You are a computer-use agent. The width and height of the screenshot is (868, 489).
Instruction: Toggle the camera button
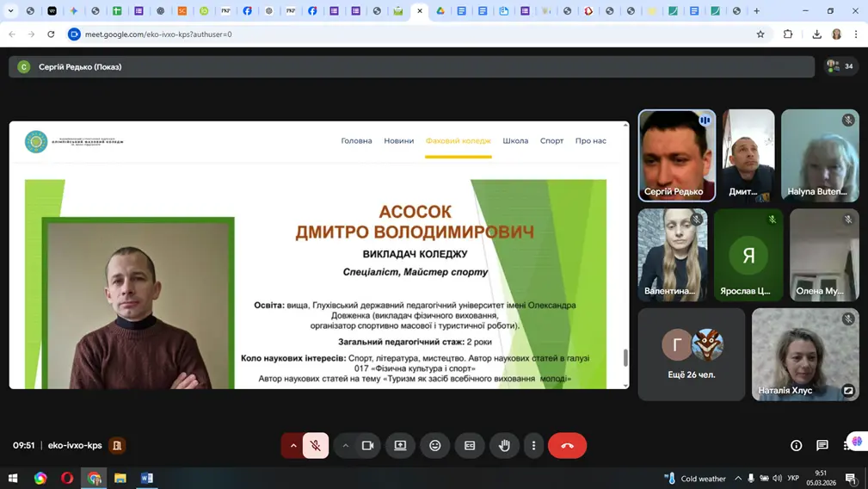[x=367, y=445]
